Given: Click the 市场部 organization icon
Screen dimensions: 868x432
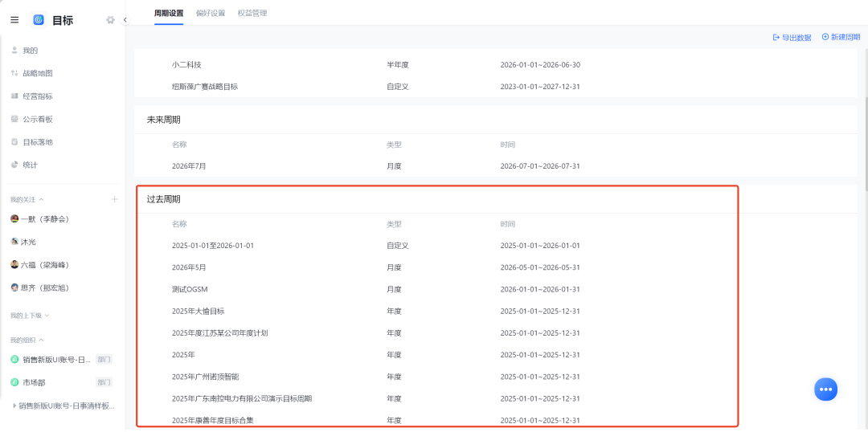Looking at the screenshot, I should tap(15, 382).
